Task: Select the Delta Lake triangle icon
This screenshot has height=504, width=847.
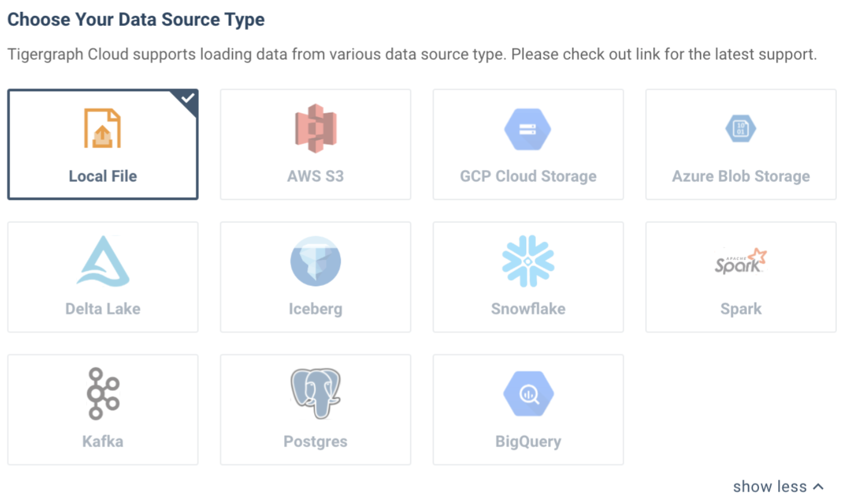Action: [x=103, y=261]
